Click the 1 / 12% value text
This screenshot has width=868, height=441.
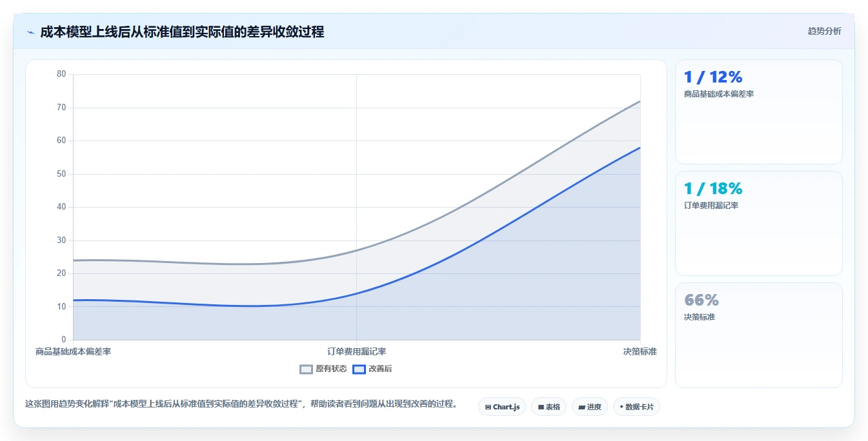pyautogui.click(x=713, y=77)
